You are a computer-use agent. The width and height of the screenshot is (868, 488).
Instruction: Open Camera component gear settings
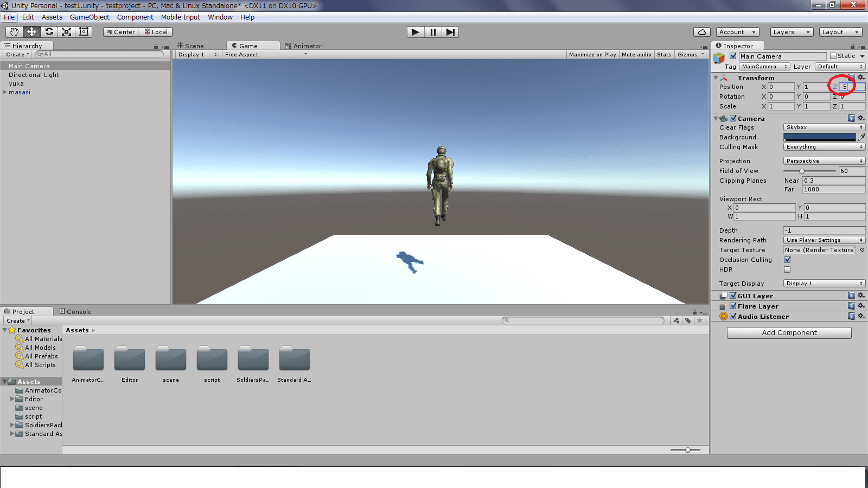pos(861,118)
